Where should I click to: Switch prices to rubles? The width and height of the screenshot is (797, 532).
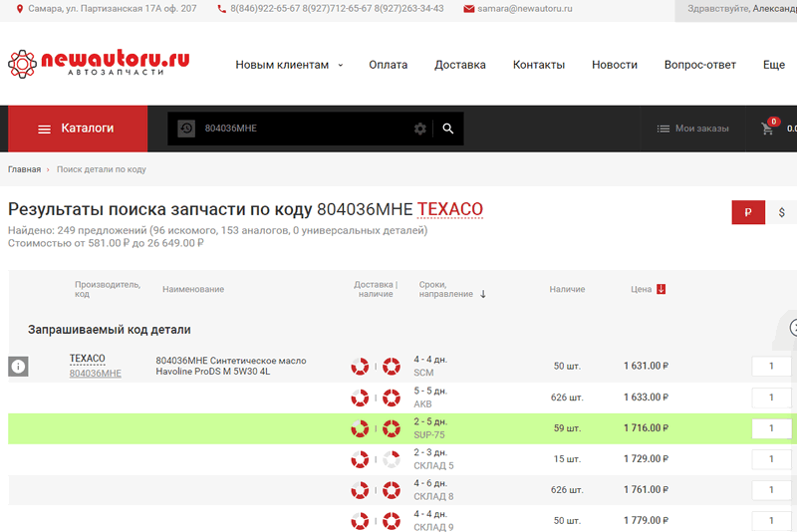click(x=748, y=212)
